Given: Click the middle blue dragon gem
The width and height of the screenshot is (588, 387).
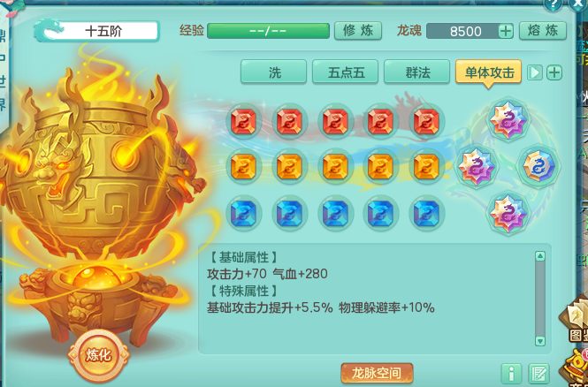Looking at the screenshot, I should (335, 213).
